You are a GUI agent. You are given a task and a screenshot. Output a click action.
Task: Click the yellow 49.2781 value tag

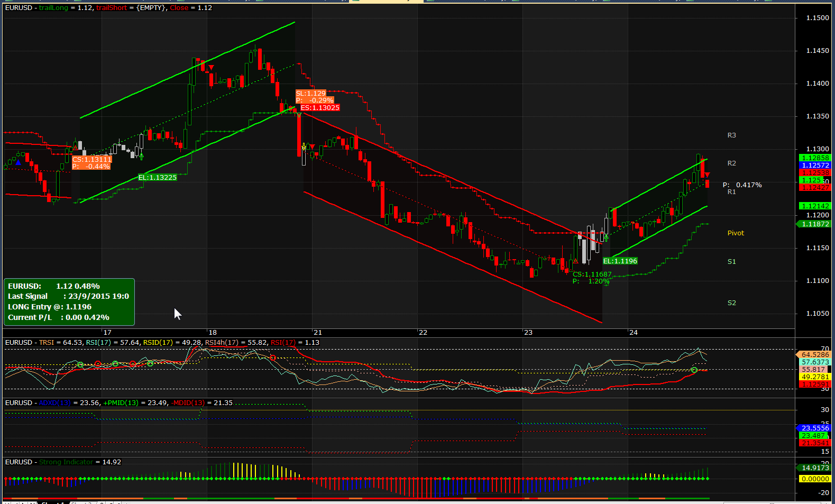[x=815, y=377]
